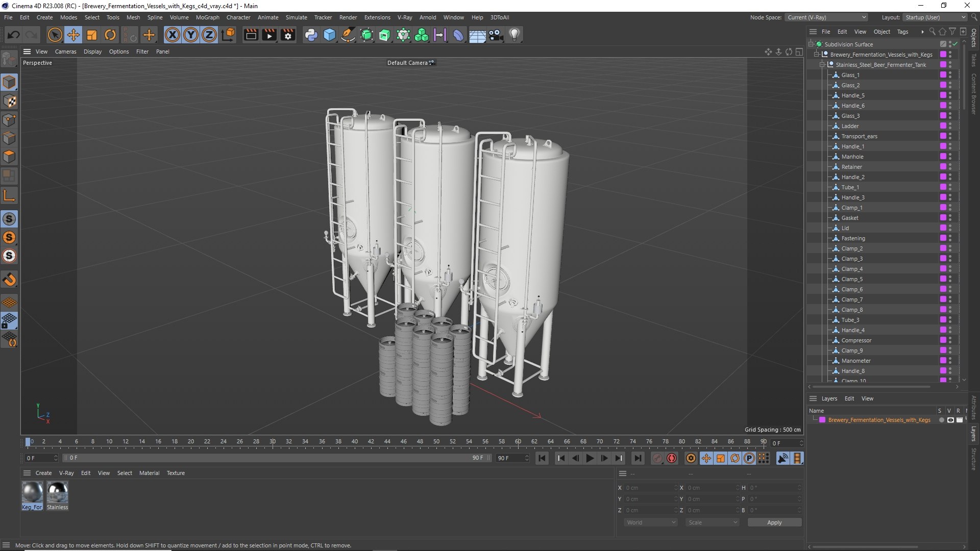
Task: Switch to Texture mode in left sidebar
Action: coord(9,101)
